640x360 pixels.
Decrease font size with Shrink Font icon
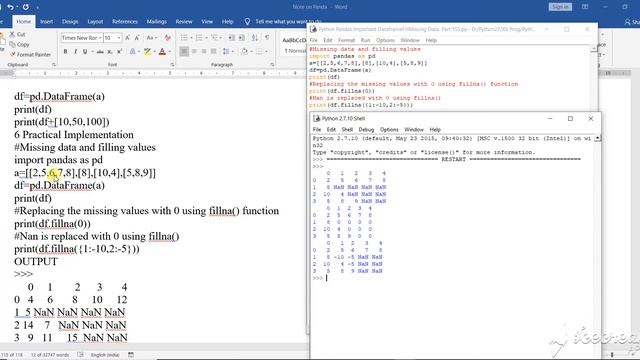[137, 38]
